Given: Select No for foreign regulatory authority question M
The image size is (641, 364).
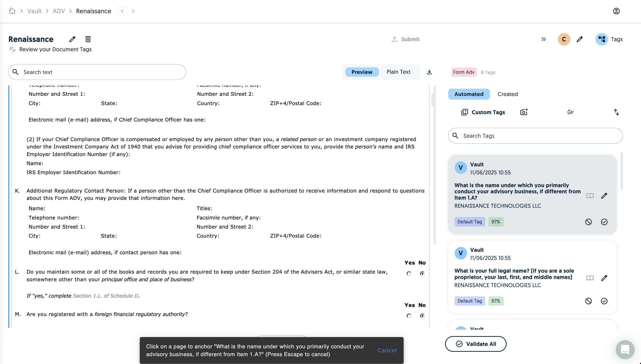Looking at the screenshot, I should pos(422,316).
